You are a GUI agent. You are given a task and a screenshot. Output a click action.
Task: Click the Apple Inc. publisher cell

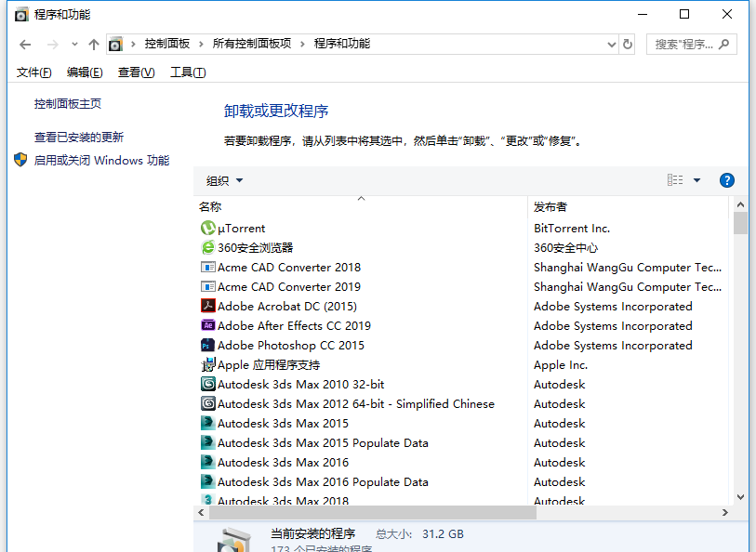560,365
